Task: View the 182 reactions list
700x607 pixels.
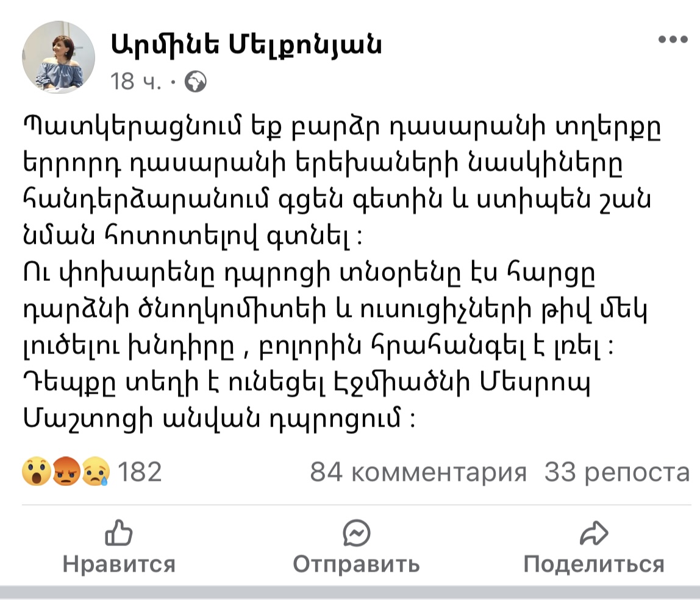Action: (139, 472)
